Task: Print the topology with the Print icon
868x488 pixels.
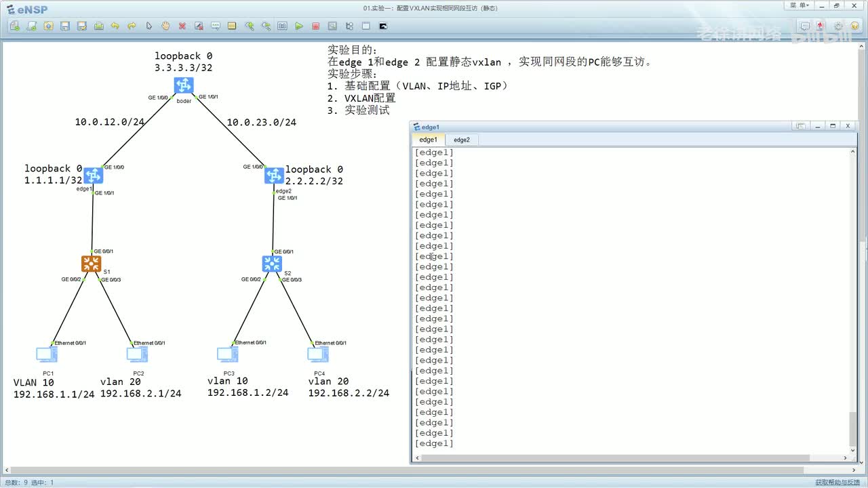Action: coord(98,26)
